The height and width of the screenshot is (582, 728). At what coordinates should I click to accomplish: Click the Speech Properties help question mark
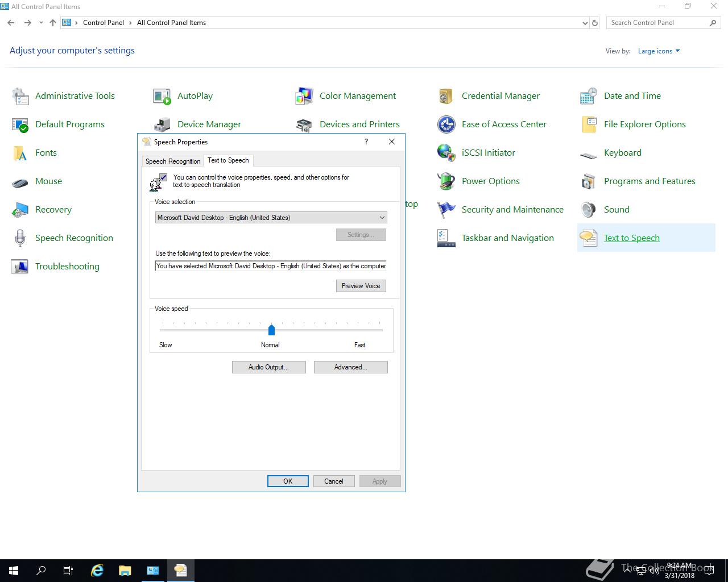[x=366, y=142]
